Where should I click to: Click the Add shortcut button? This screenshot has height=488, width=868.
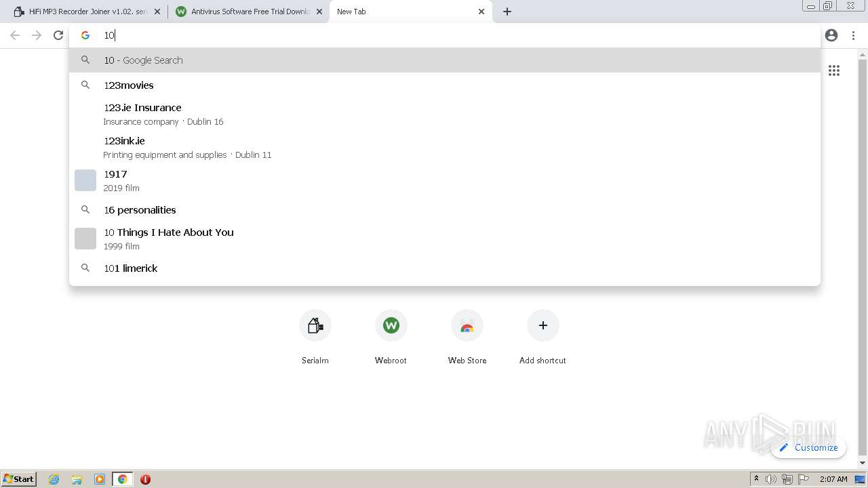543,337
